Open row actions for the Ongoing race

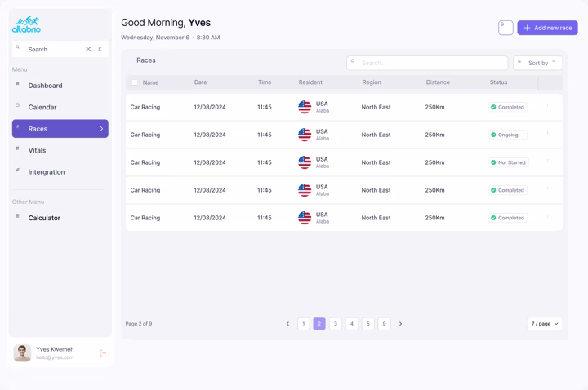(547, 133)
